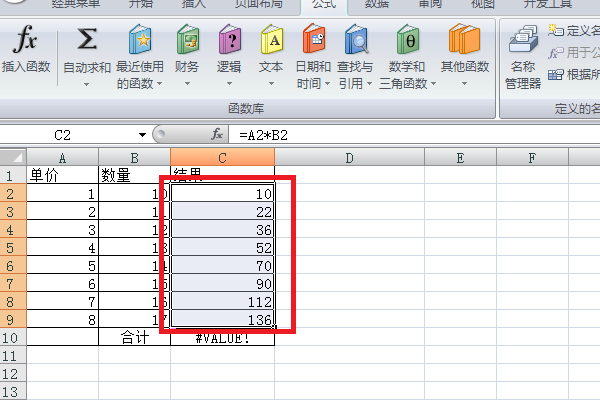Image resolution: width=600 pixels, height=400 pixels.
Task: Click cell A2 with value 1
Action: point(62,193)
